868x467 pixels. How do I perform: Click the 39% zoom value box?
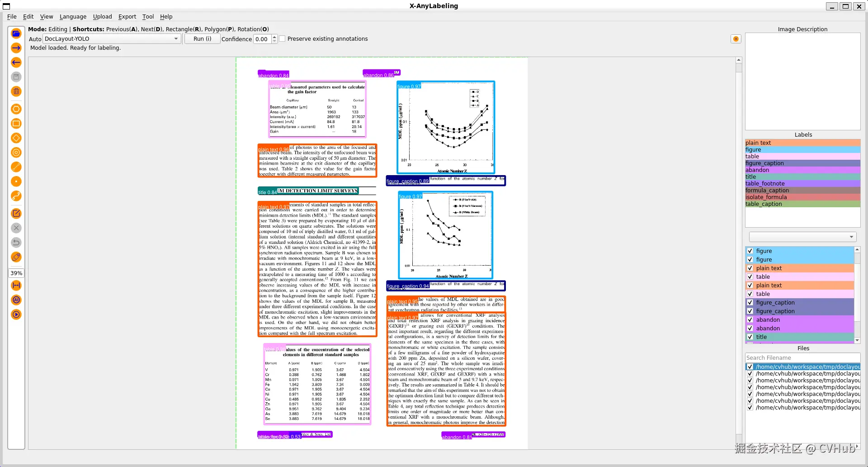tap(16, 273)
